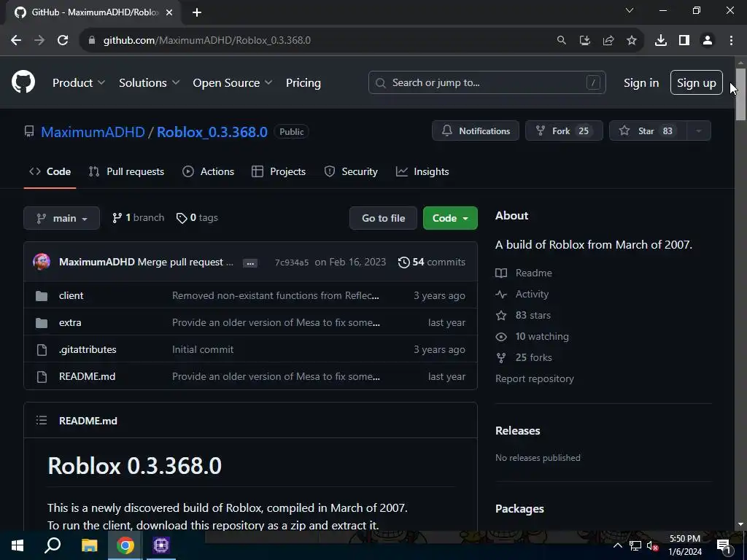Switch to the Pull requests tab
747x560 pixels.
tap(126, 171)
